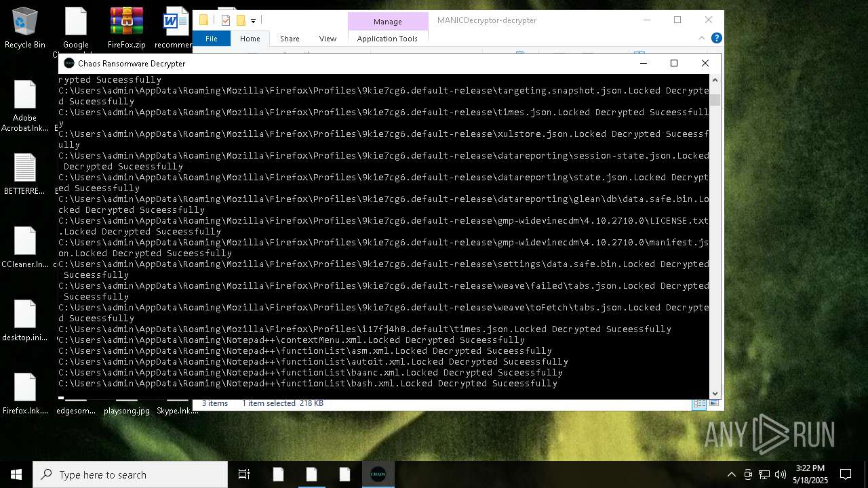This screenshot has height=488, width=868.
Task: Switch Explorer to details view using status bar icon
Action: [698, 403]
